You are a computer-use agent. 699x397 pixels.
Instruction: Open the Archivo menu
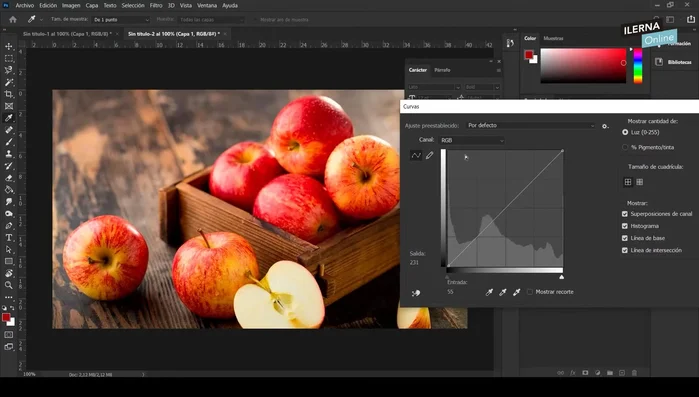click(x=25, y=5)
